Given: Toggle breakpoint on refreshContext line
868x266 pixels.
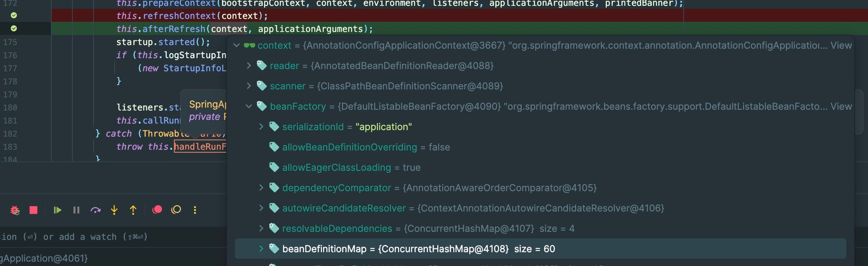Looking at the screenshot, I should [14, 15].
